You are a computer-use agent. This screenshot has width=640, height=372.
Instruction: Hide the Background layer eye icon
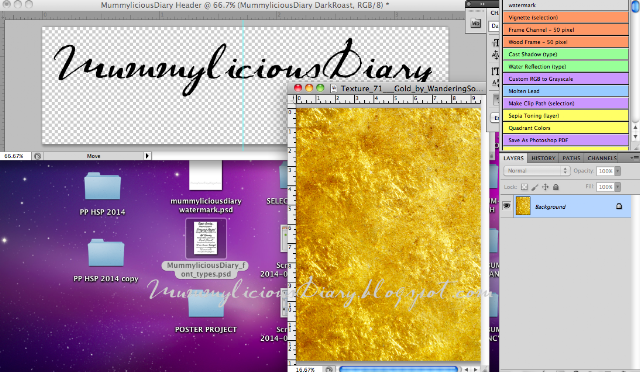point(507,205)
